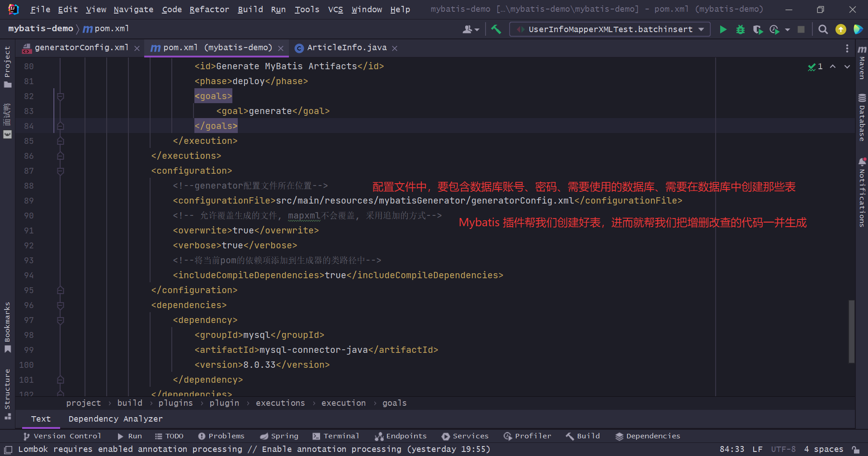Click the inspection widget checkmark indicator

(815, 66)
